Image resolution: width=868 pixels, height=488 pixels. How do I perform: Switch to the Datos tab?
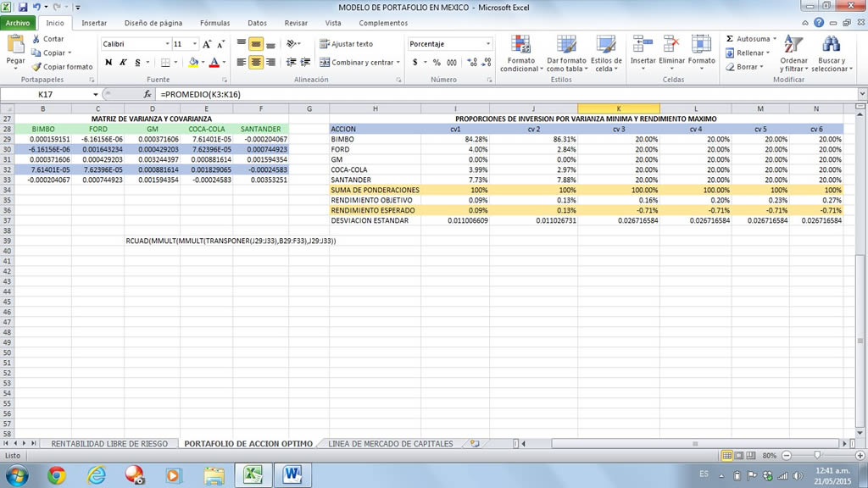coord(257,23)
